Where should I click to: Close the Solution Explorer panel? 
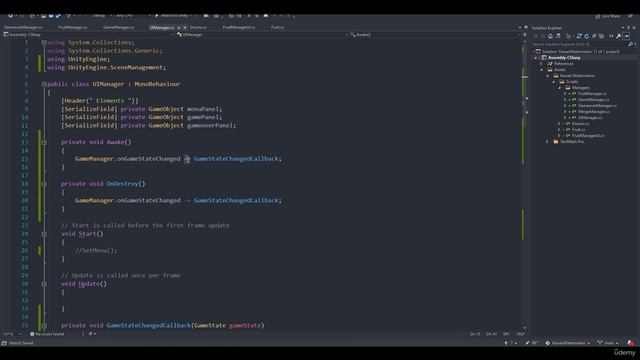[634, 28]
